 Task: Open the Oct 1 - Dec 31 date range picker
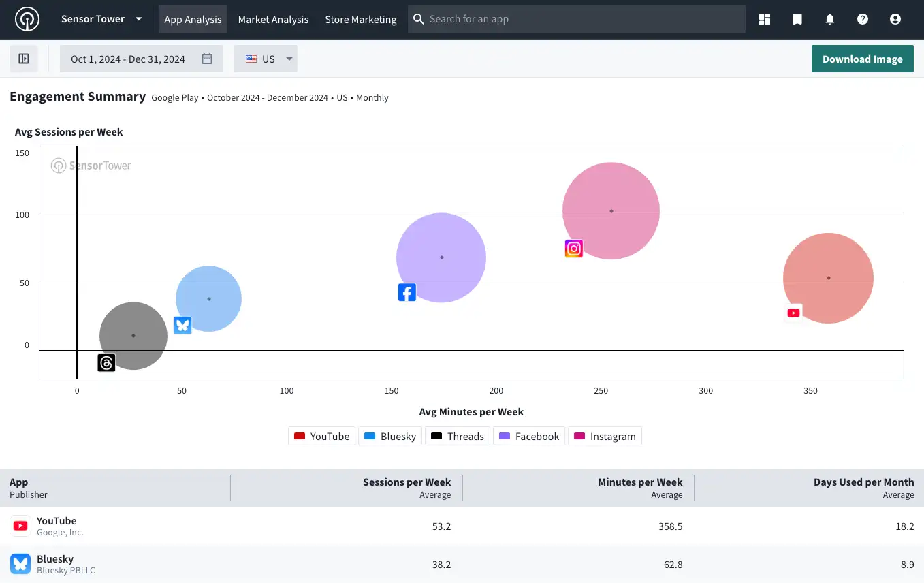click(x=142, y=59)
